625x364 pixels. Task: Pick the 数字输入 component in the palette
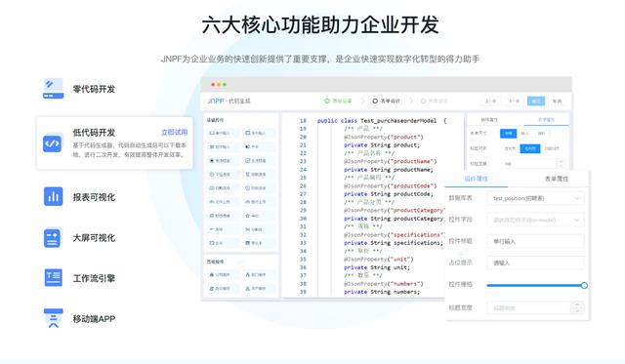coord(223,147)
